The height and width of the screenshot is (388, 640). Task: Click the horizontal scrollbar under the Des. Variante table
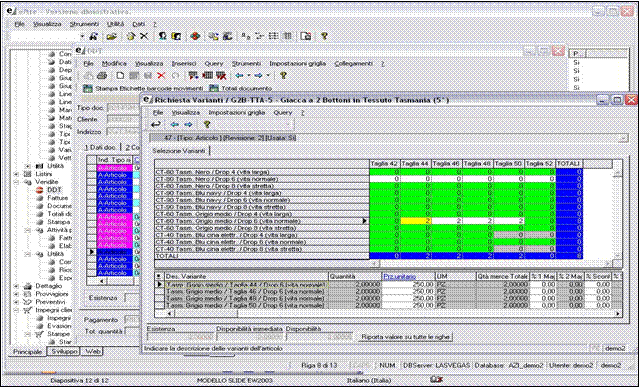click(392, 313)
